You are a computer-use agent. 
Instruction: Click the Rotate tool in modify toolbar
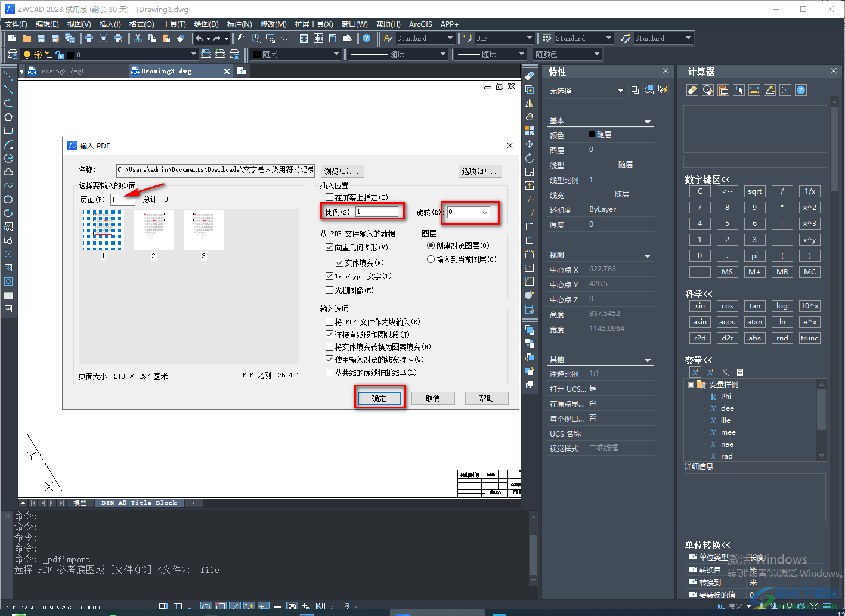click(x=530, y=158)
